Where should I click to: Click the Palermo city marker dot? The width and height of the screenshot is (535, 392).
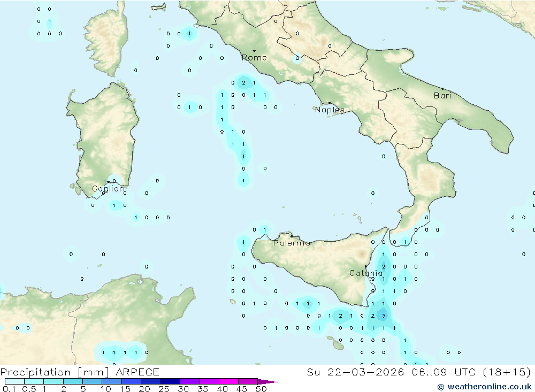coord(292,236)
